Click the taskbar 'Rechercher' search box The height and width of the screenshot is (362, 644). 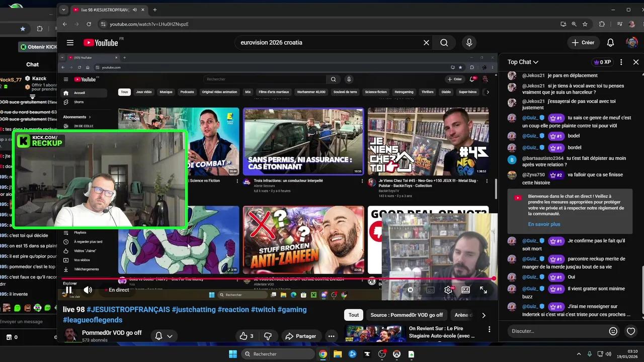(x=278, y=354)
